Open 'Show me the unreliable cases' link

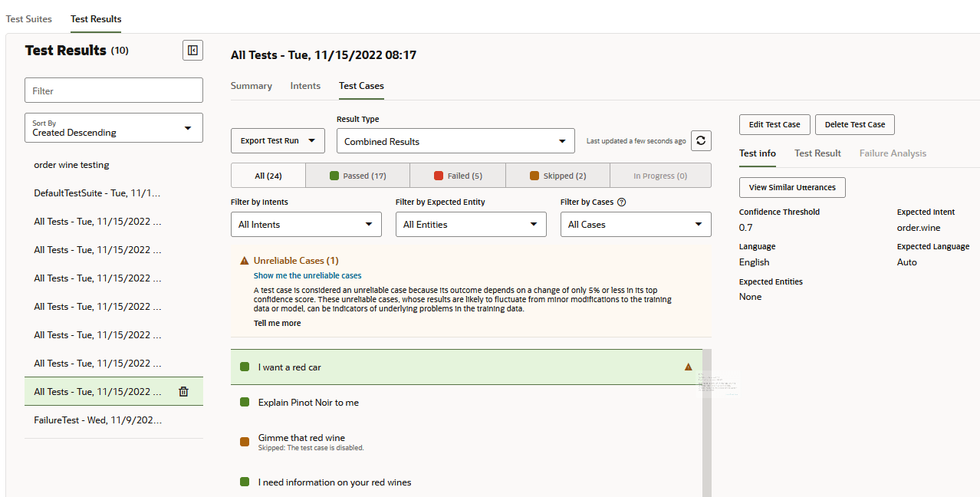coord(307,275)
